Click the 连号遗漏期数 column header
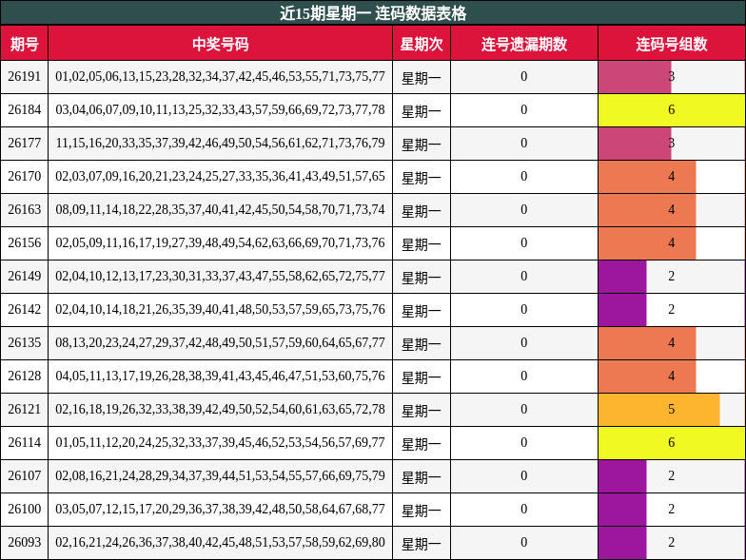This screenshot has height=560, width=746. click(523, 44)
